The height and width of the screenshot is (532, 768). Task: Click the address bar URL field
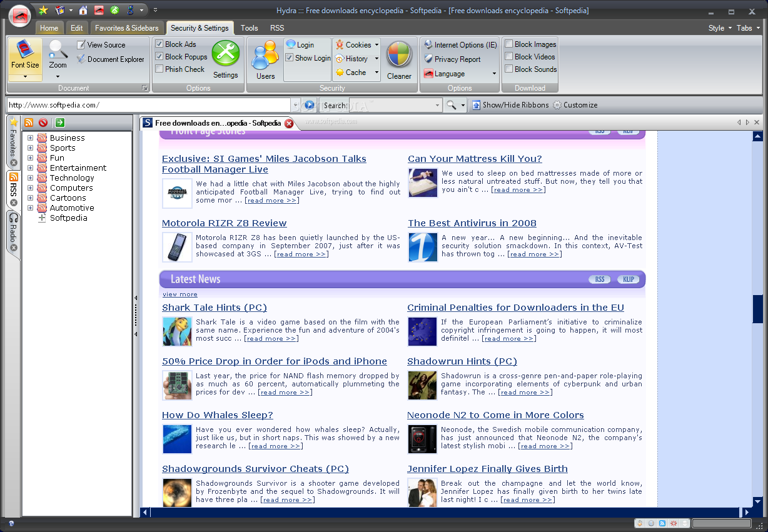(148, 105)
